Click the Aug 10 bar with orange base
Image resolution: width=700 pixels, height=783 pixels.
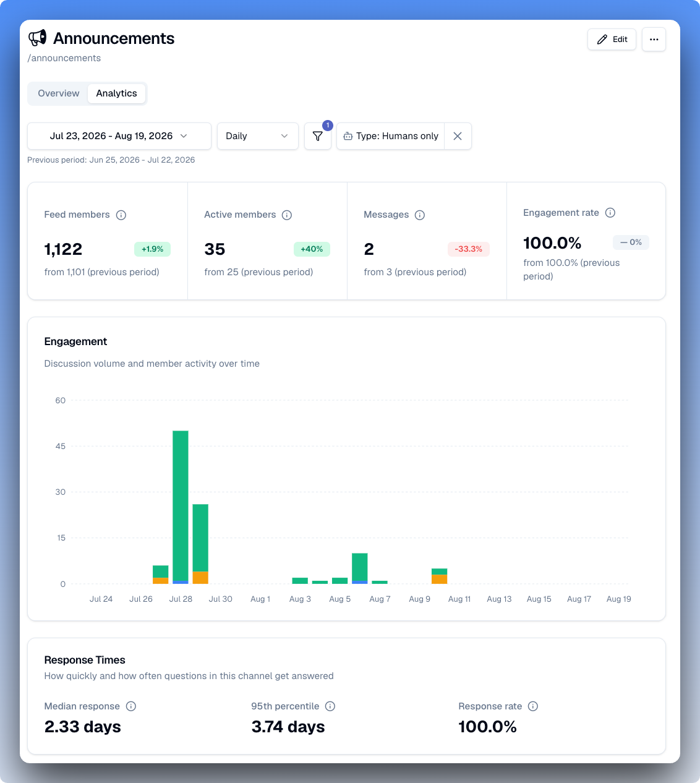[x=440, y=576]
